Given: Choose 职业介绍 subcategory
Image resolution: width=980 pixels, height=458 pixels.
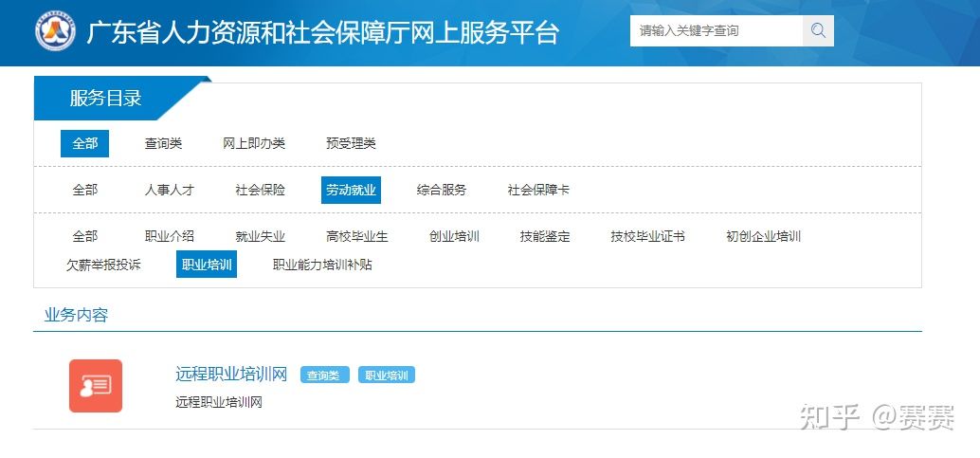Looking at the screenshot, I should (169, 236).
